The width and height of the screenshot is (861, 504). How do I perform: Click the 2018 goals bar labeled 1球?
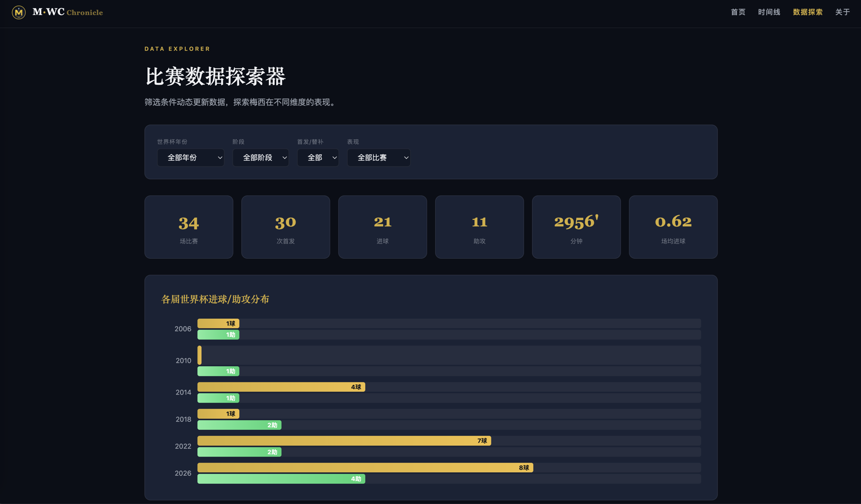[218, 414]
